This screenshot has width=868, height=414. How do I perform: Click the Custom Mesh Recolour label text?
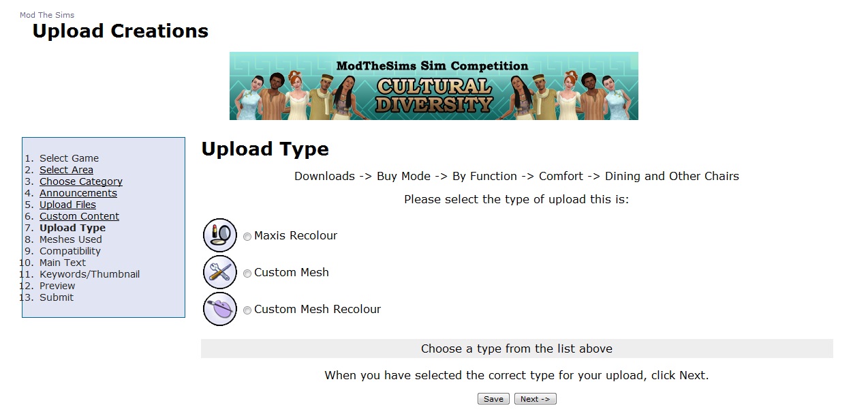(x=317, y=309)
